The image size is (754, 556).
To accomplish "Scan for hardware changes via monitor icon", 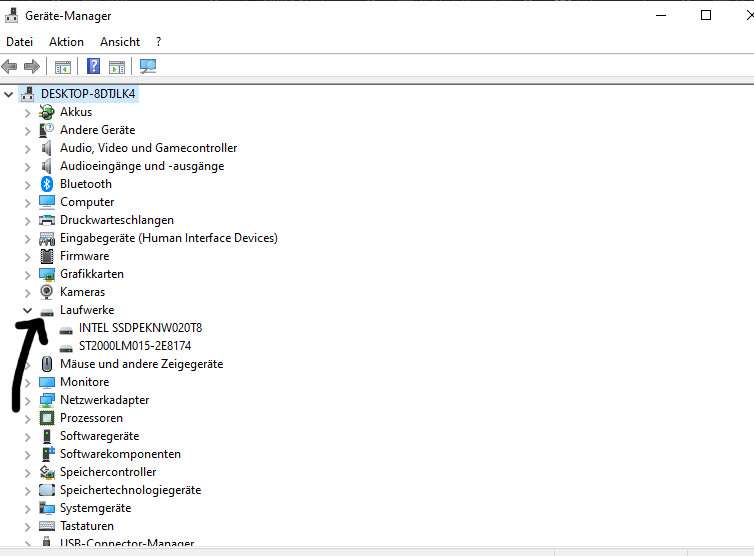I will click(148, 67).
